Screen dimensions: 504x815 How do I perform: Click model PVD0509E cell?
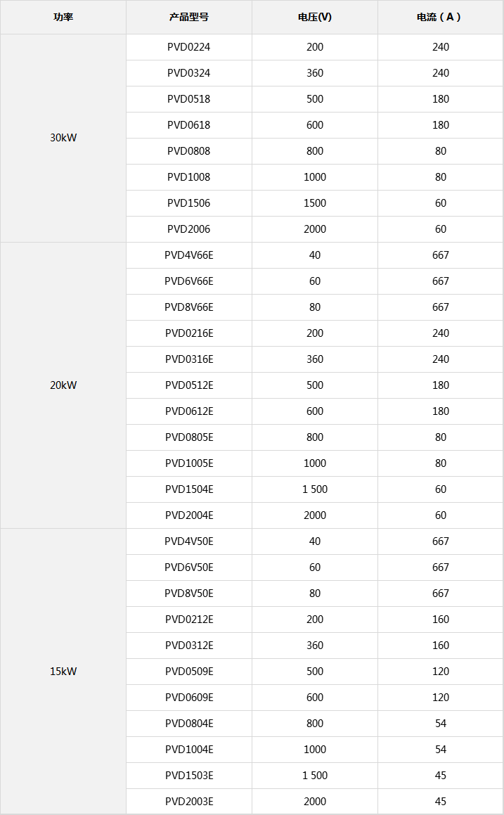(188, 671)
